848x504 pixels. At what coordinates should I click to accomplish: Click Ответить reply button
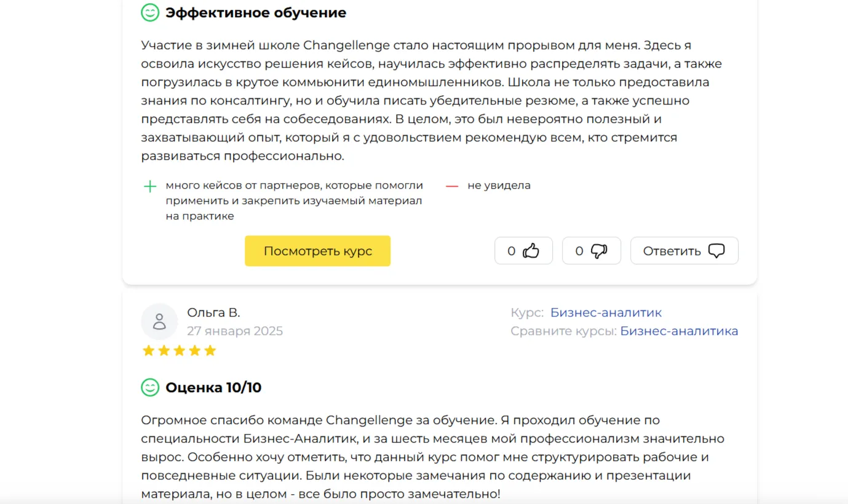point(684,251)
